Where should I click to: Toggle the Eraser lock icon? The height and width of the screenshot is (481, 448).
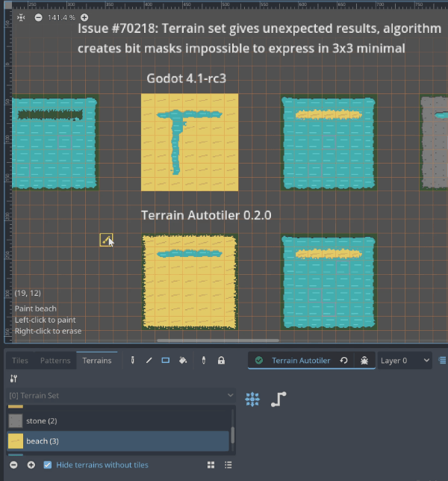click(x=221, y=360)
